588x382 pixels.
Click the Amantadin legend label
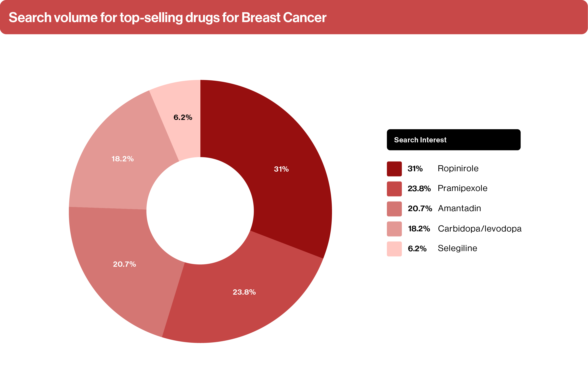(x=459, y=208)
